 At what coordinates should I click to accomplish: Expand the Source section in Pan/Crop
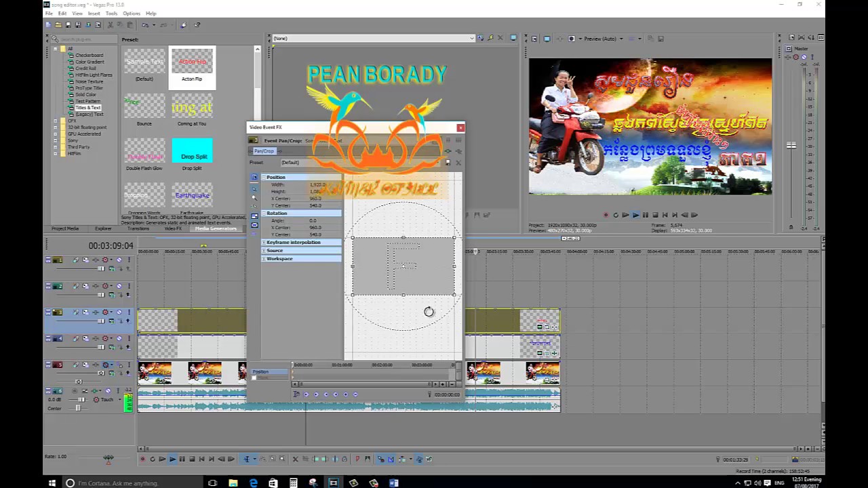pyautogui.click(x=264, y=251)
